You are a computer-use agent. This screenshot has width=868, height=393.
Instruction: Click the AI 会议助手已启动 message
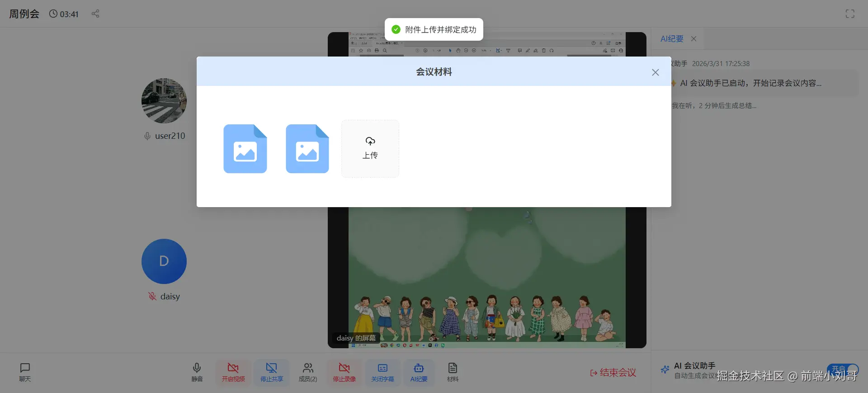pyautogui.click(x=751, y=83)
